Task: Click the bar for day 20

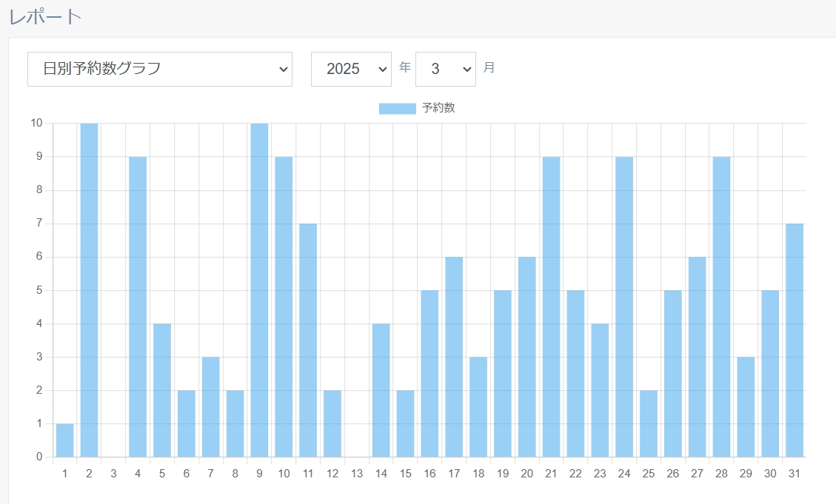Action: 526,357
